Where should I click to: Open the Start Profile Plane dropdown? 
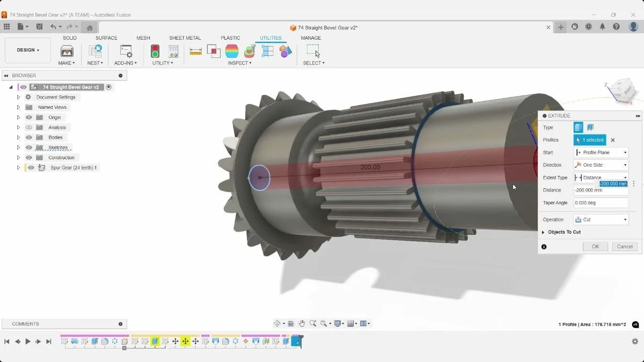[x=601, y=152]
